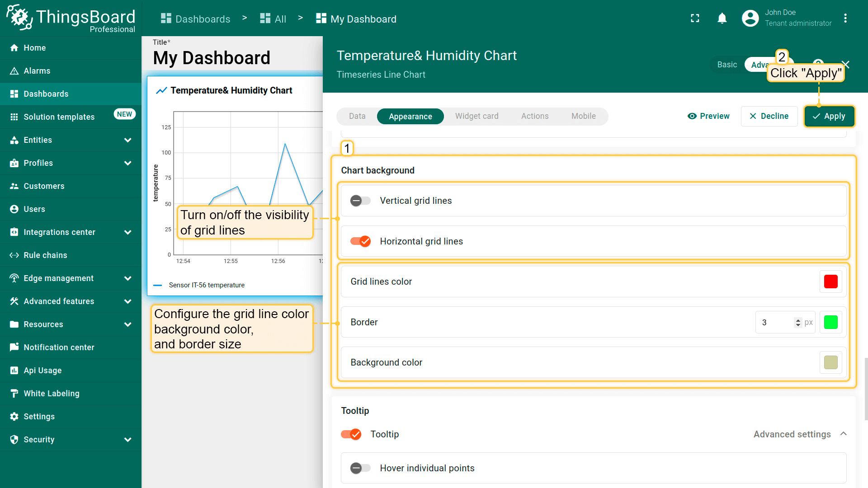Switch to the Data tab
Screen dimensions: 868x488
(x=357, y=116)
